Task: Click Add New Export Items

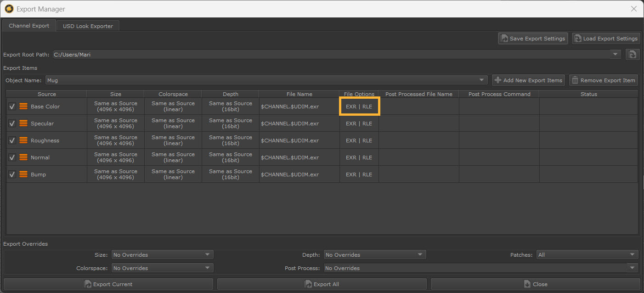Action: (x=528, y=80)
